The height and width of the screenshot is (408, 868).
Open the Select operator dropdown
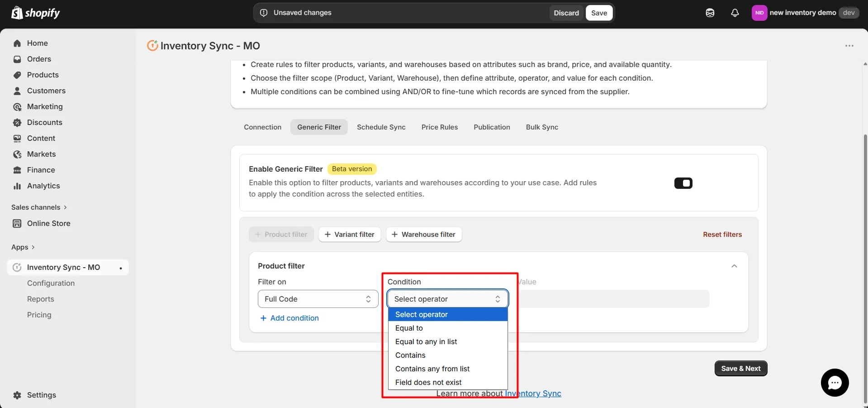pyautogui.click(x=447, y=299)
